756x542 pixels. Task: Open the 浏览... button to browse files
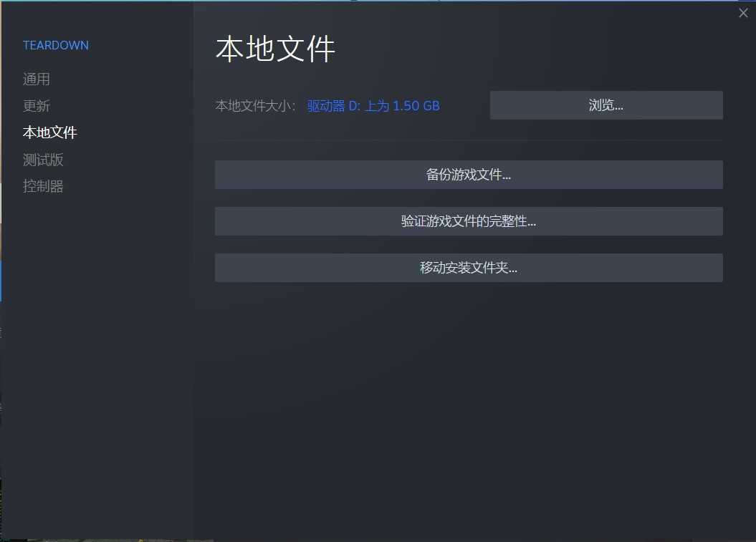click(606, 105)
